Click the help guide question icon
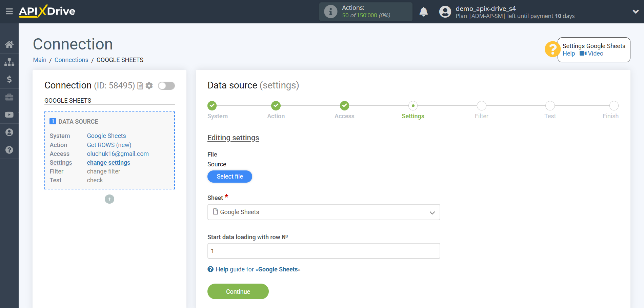 pyautogui.click(x=210, y=269)
